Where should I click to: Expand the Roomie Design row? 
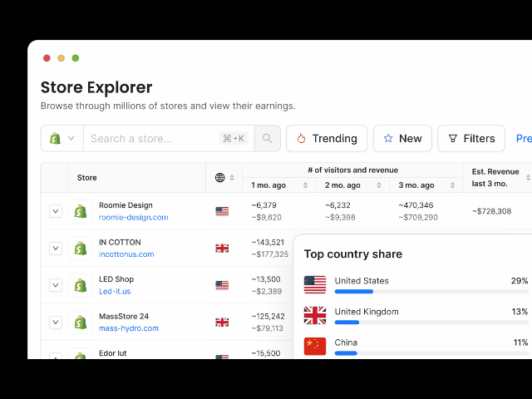click(56, 211)
